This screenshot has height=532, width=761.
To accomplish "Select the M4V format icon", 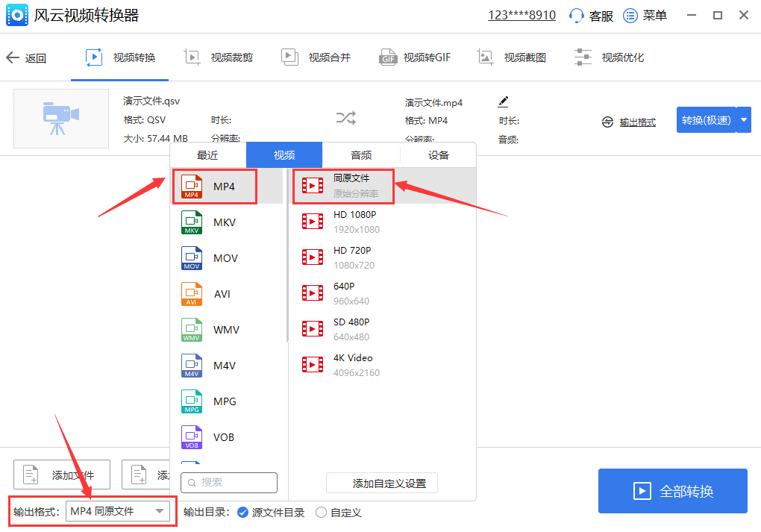I will (192, 366).
